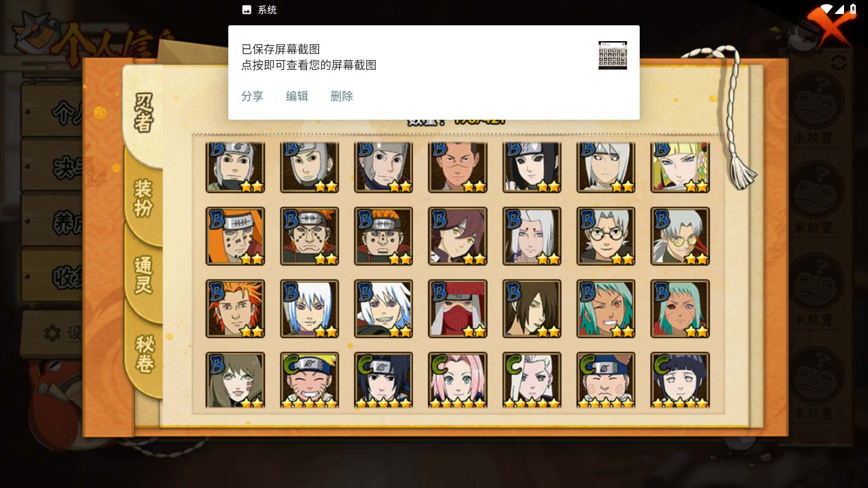
Task: Choose the Sasuke C-rank ninja portrait
Action: pyautogui.click(x=383, y=380)
